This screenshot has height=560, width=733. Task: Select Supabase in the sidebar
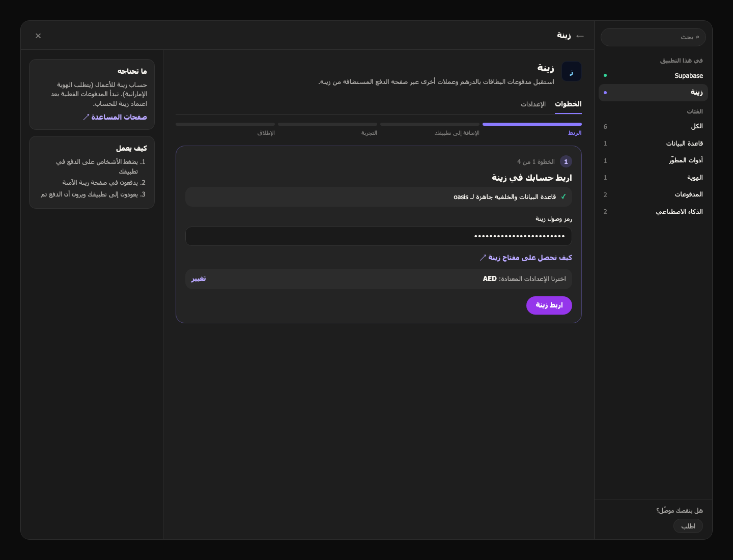click(653, 75)
